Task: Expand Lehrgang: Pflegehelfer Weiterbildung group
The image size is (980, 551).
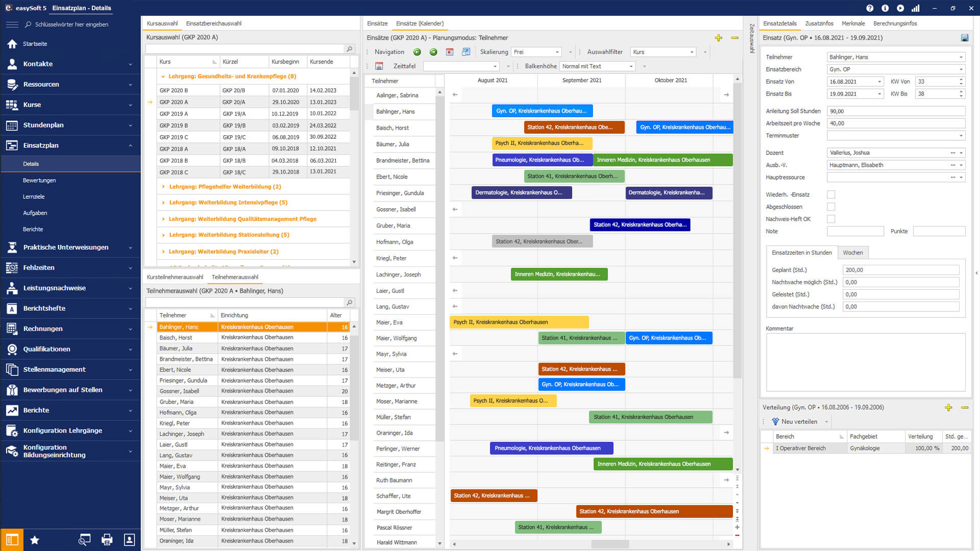Action: (163, 187)
